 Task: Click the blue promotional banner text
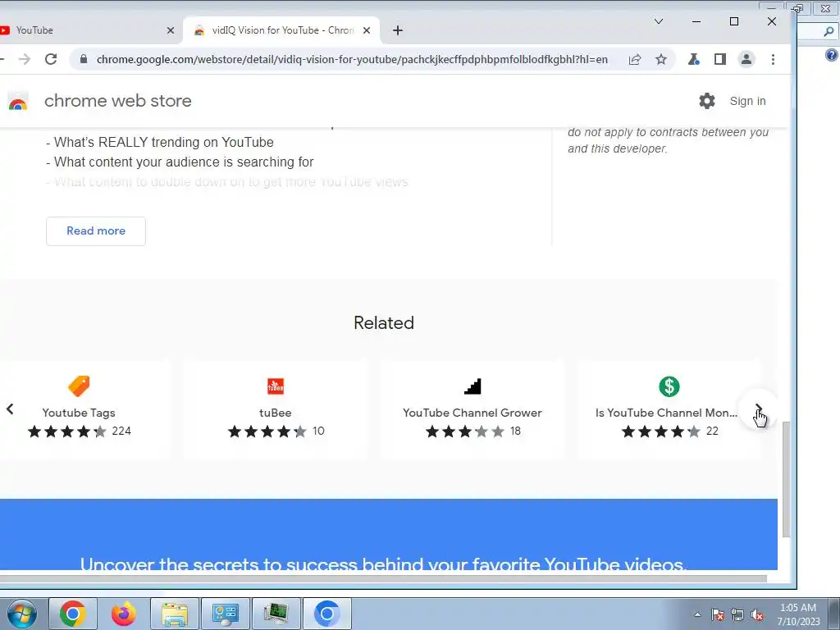384,563
